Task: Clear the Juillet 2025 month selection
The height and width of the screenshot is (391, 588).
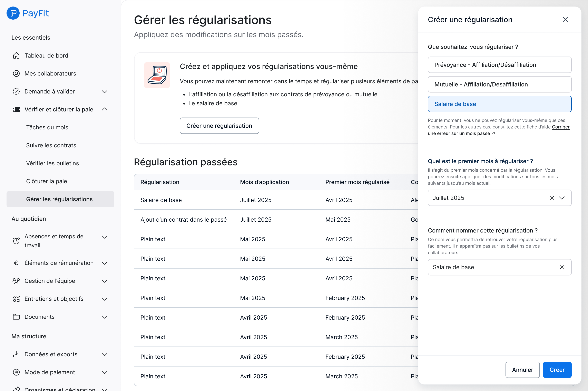Action: click(552, 198)
